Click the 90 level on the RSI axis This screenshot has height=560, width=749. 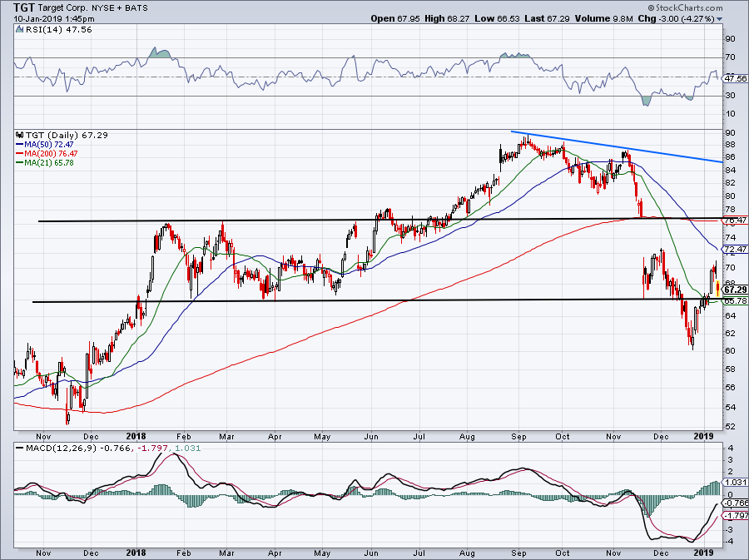pos(731,39)
